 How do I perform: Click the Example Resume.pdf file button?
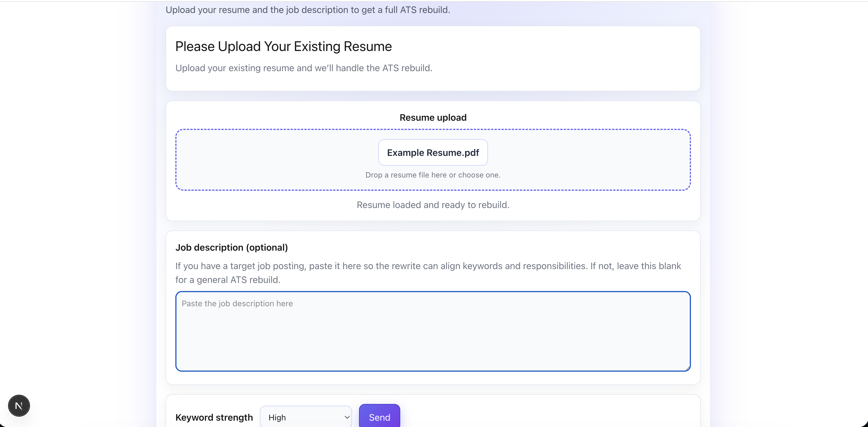pos(433,152)
